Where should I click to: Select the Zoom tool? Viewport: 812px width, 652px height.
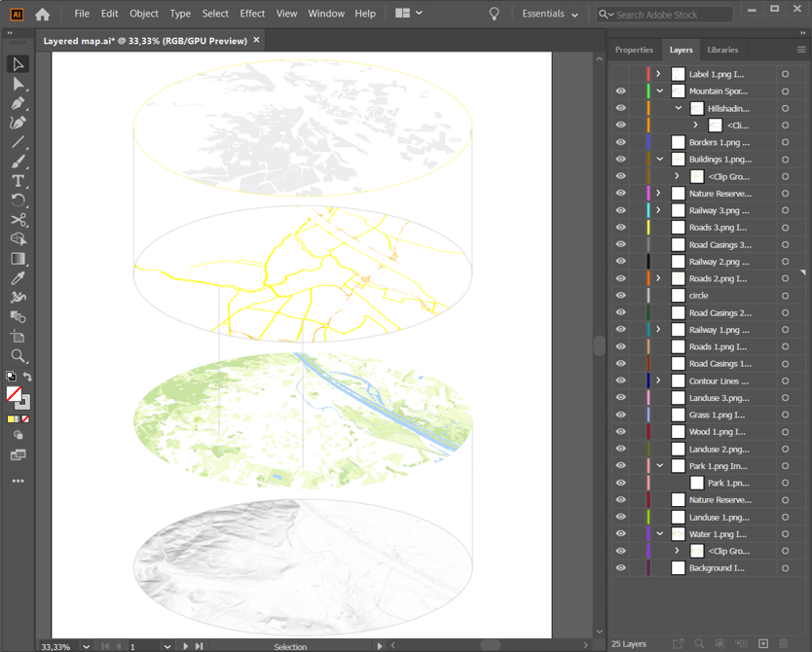point(18,356)
